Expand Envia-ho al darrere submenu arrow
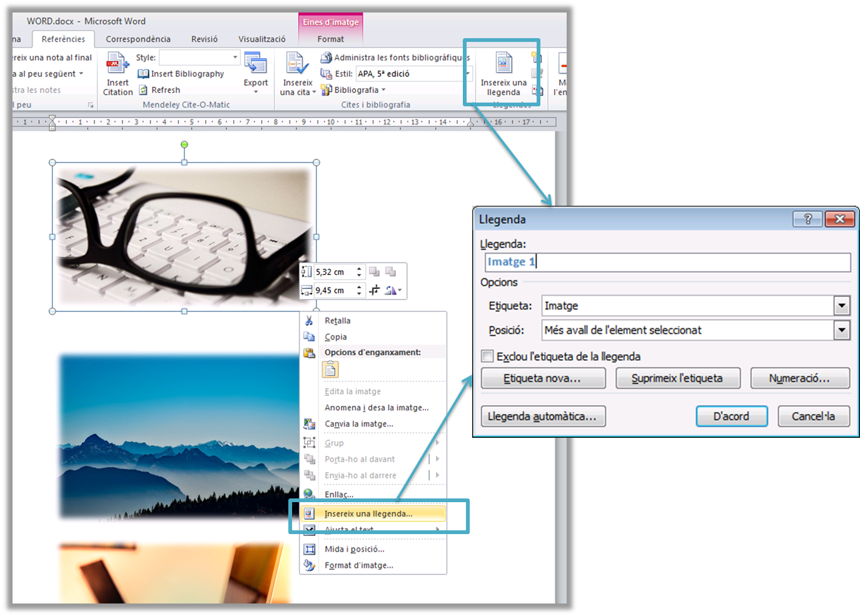The width and height of the screenshot is (860, 616). coord(437,475)
